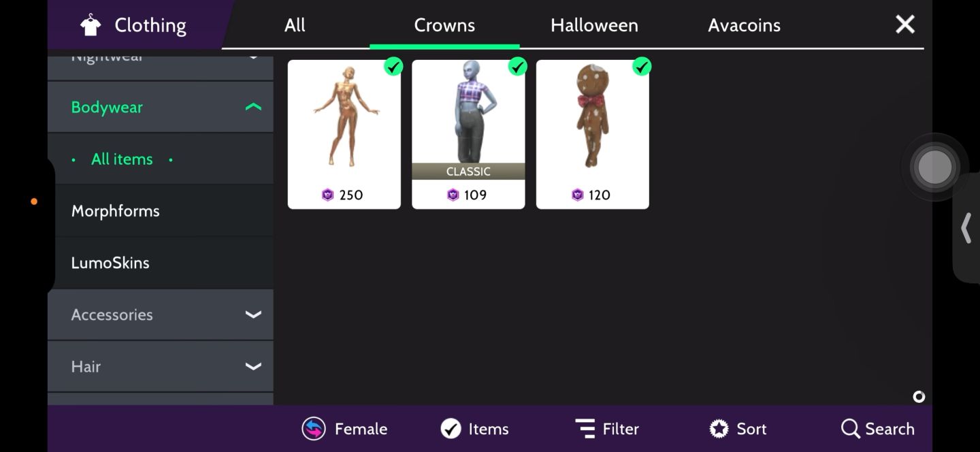Click the Sort star badge icon

click(x=719, y=429)
